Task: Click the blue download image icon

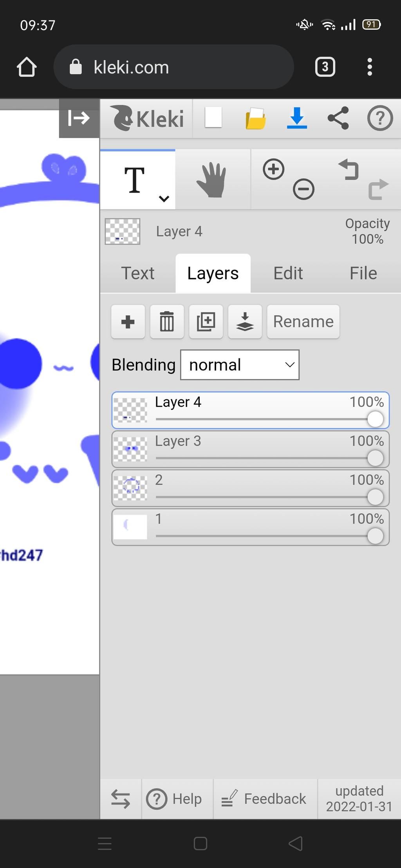Action: [x=297, y=118]
